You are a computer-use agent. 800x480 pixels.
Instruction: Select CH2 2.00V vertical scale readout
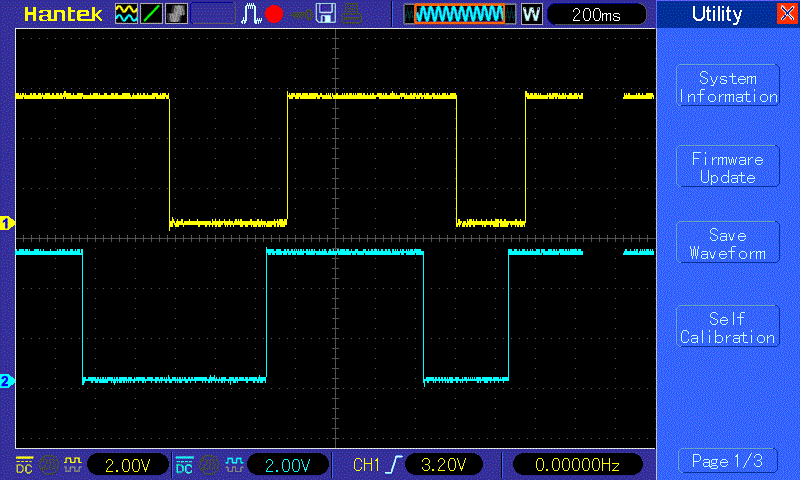coord(288,464)
